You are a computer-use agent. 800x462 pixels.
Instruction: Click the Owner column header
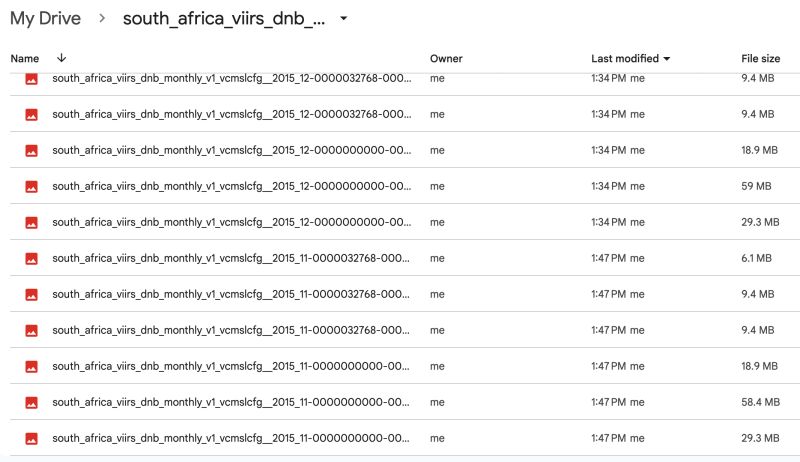click(x=446, y=59)
